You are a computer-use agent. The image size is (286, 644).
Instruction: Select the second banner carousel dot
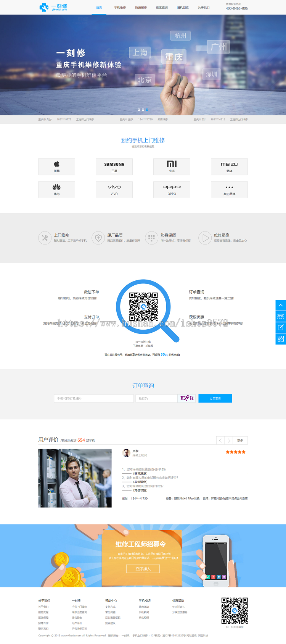click(143, 110)
